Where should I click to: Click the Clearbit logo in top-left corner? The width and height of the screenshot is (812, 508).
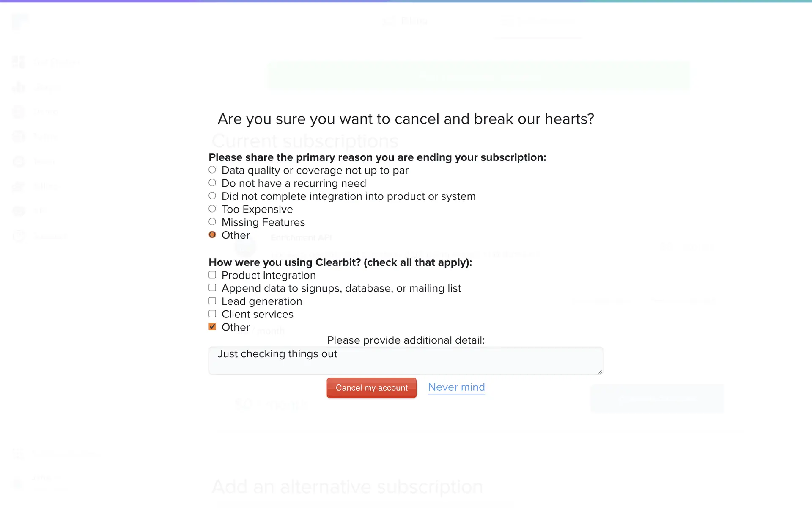click(19, 21)
